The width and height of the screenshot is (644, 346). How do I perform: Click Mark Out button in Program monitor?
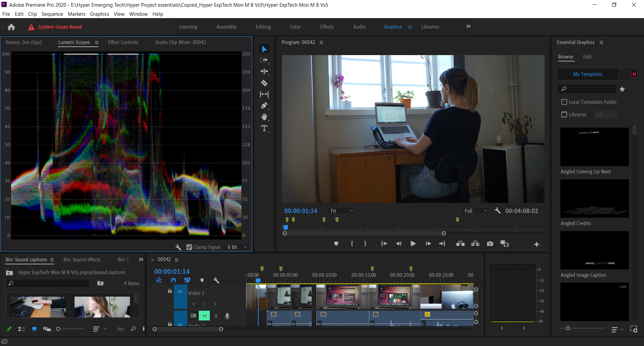tap(365, 244)
